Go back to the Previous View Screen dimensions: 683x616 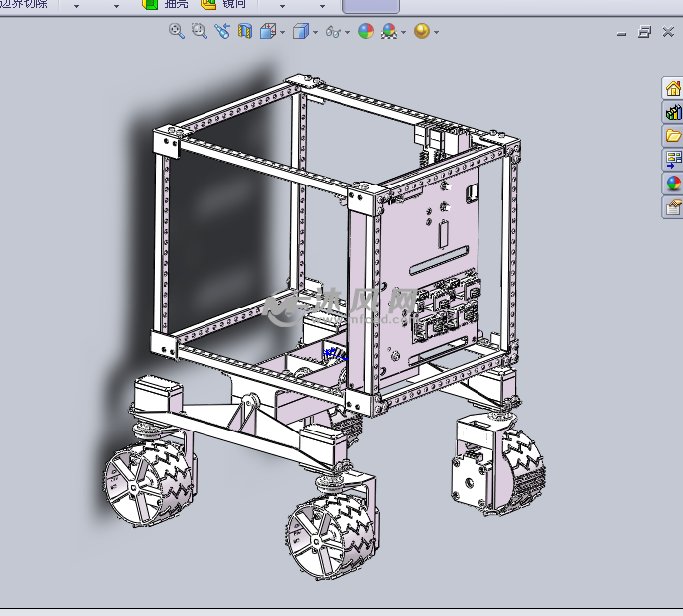(221, 32)
